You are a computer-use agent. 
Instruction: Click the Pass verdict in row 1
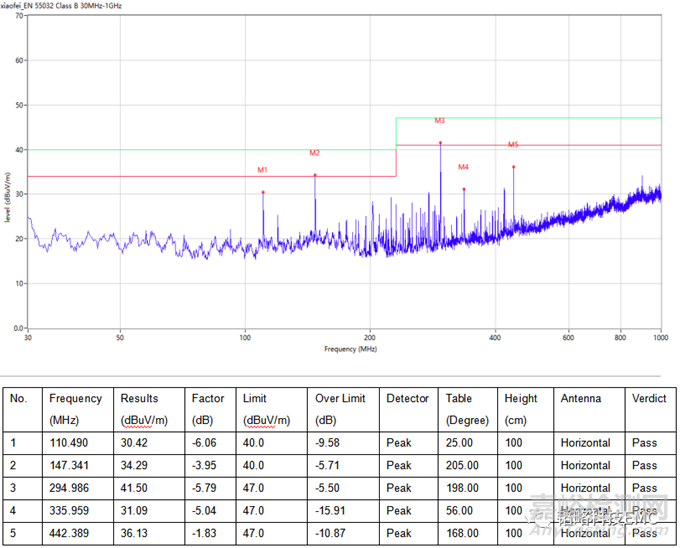[x=644, y=442]
